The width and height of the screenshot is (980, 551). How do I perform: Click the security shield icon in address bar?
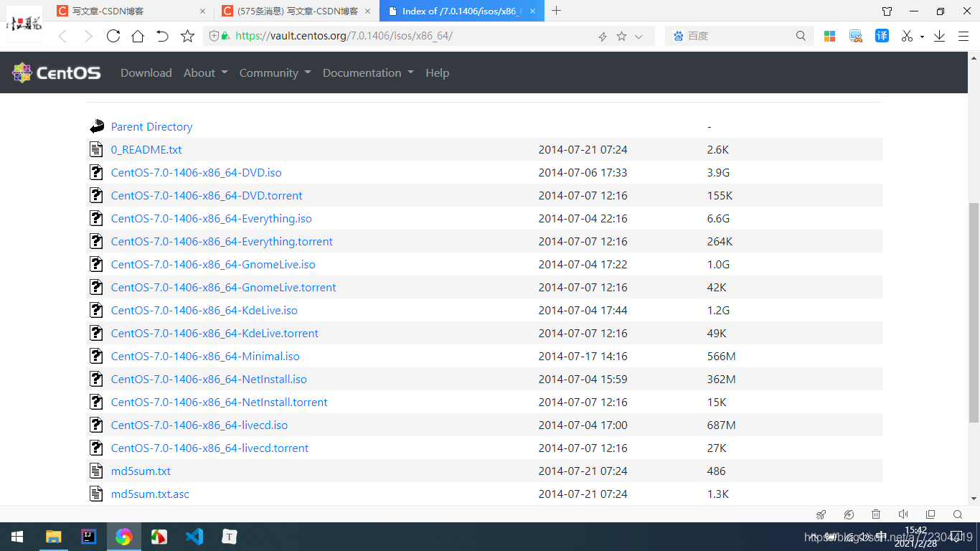click(x=214, y=36)
